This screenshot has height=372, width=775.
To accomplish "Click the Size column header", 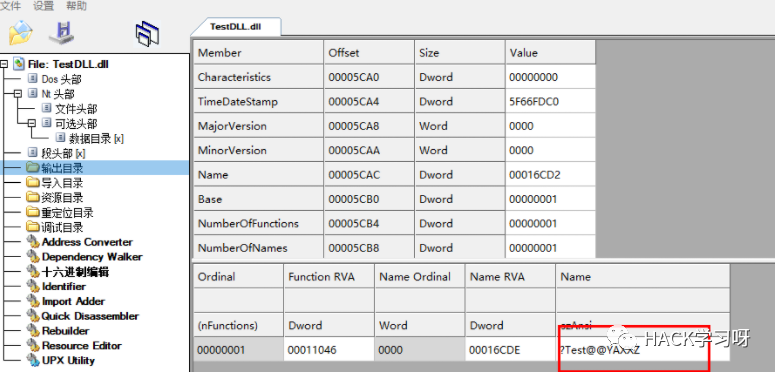I will click(x=460, y=52).
